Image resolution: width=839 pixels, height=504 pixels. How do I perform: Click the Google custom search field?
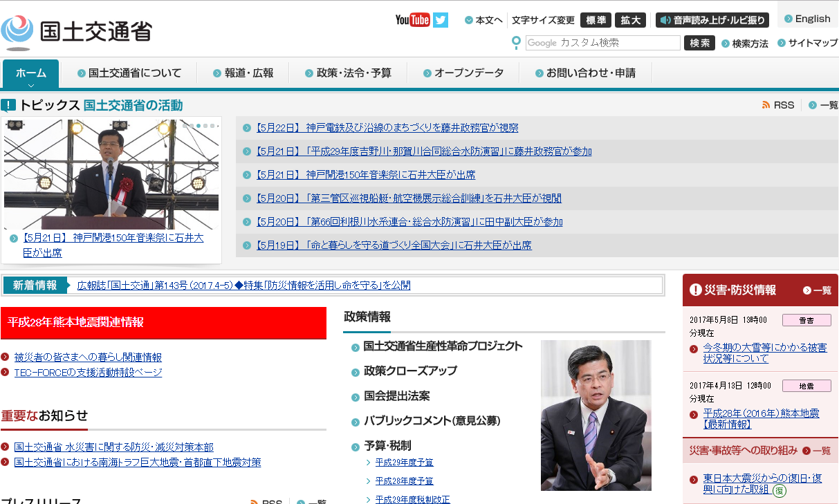(x=602, y=43)
